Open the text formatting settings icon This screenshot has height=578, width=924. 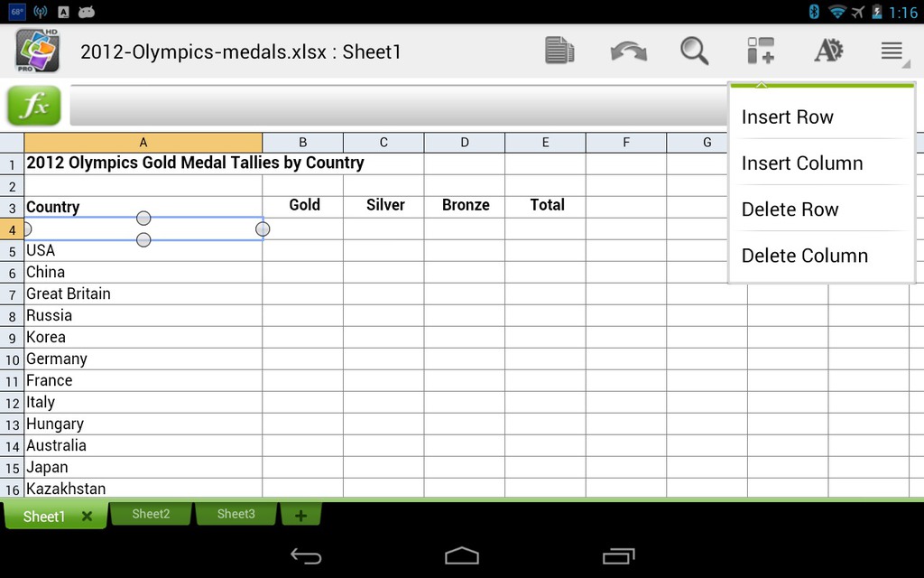click(x=828, y=51)
